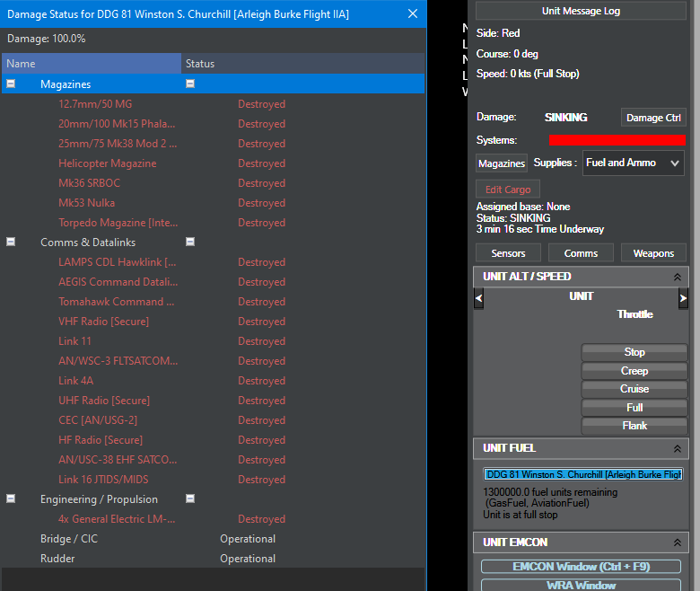Select the CEC [AN/USG-2] row
Viewport: 700px width, 591px height.
point(213,420)
